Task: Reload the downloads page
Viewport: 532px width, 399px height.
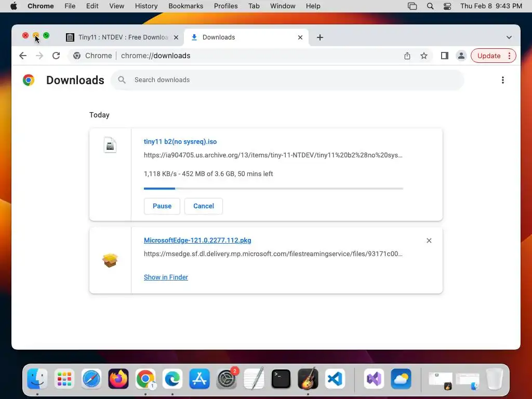Action: pyautogui.click(x=56, y=56)
